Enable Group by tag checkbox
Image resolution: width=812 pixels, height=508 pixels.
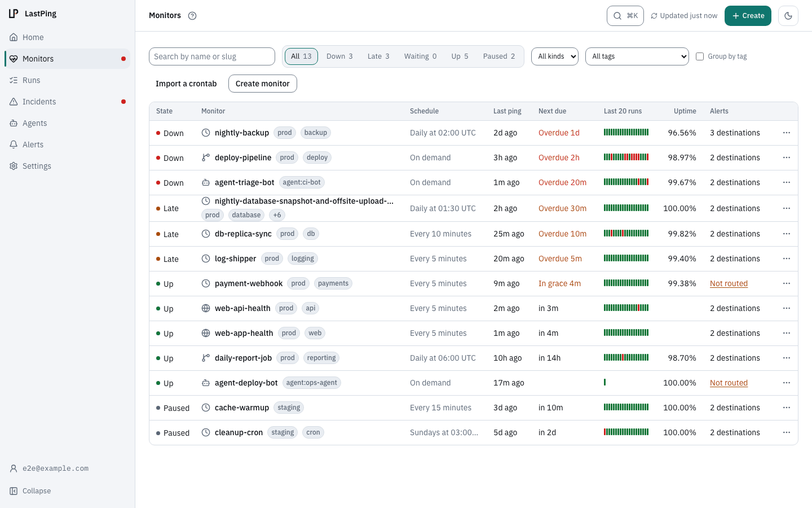click(700, 56)
